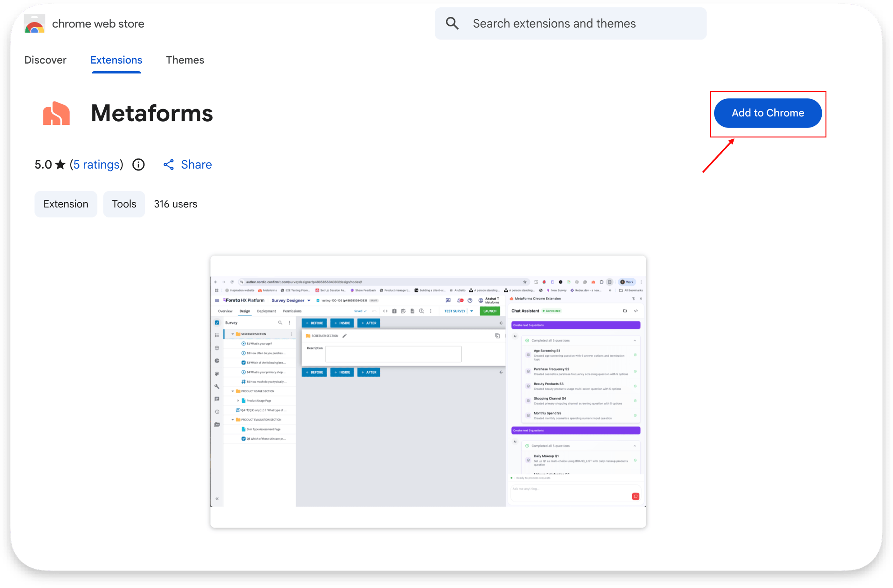Click the "316 users" text
This screenshot has width=893, height=588.
176,204
